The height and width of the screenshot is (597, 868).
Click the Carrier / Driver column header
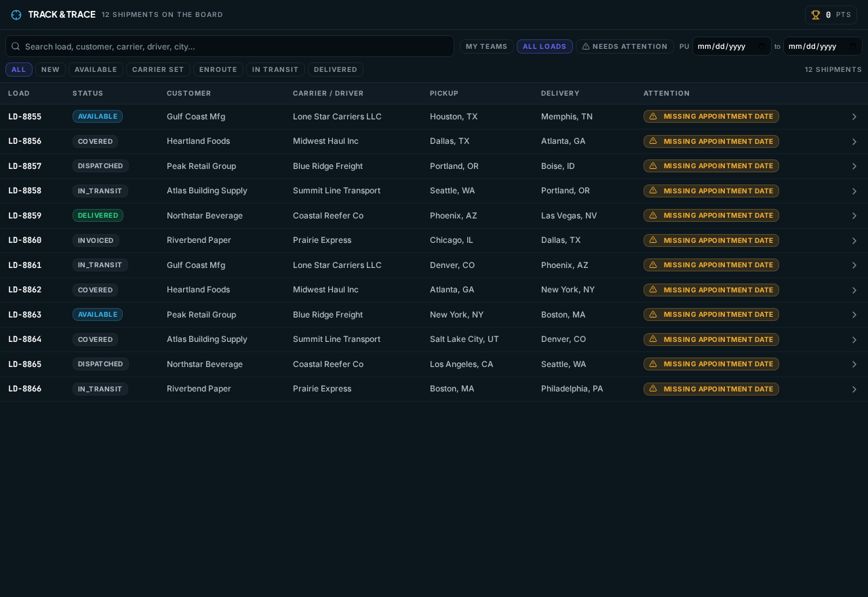coord(328,94)
